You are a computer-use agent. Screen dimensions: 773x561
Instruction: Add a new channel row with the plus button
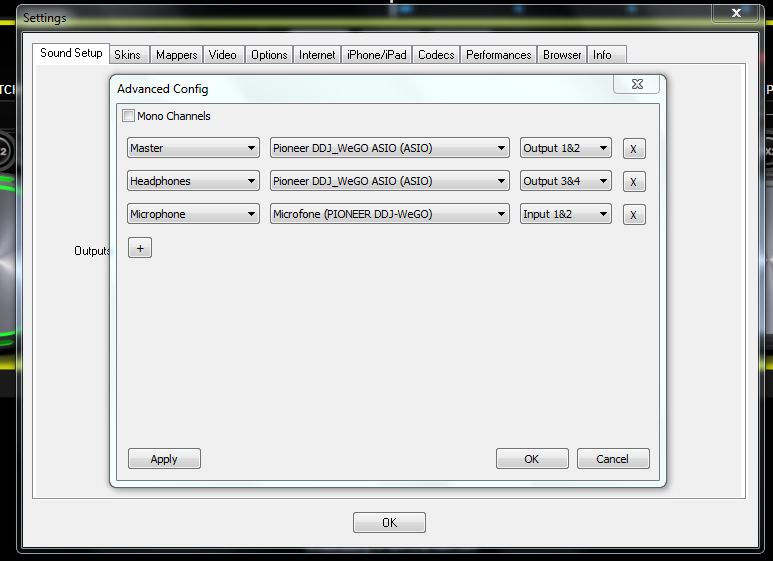tap(140, 248)
